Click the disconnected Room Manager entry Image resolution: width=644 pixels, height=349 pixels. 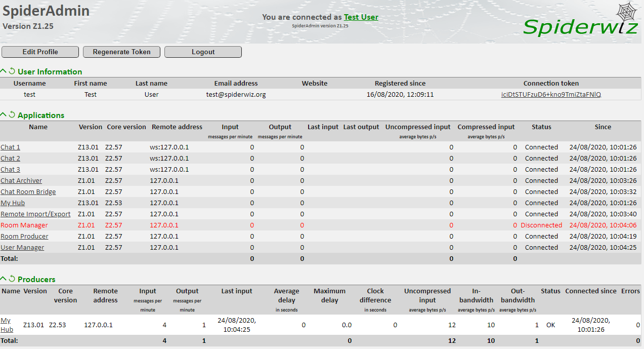24,225
